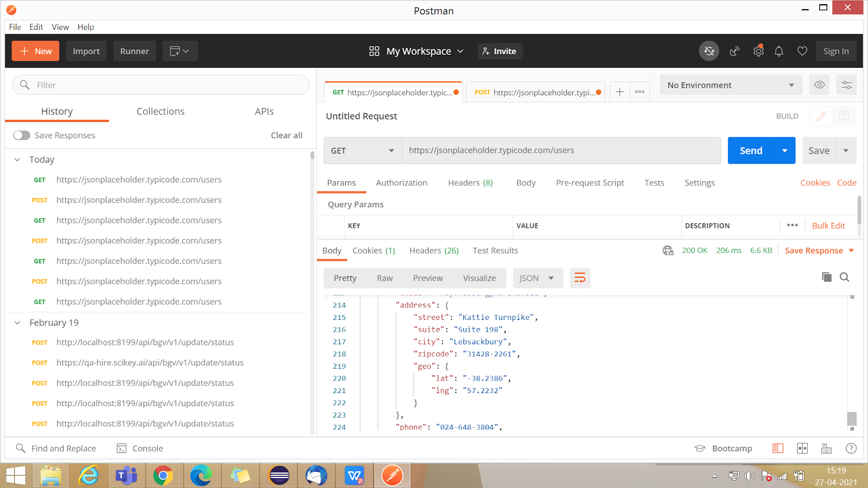Click the sync status icon in header
The height and width of the screenshot is (488, 868).
click(709, 51)
